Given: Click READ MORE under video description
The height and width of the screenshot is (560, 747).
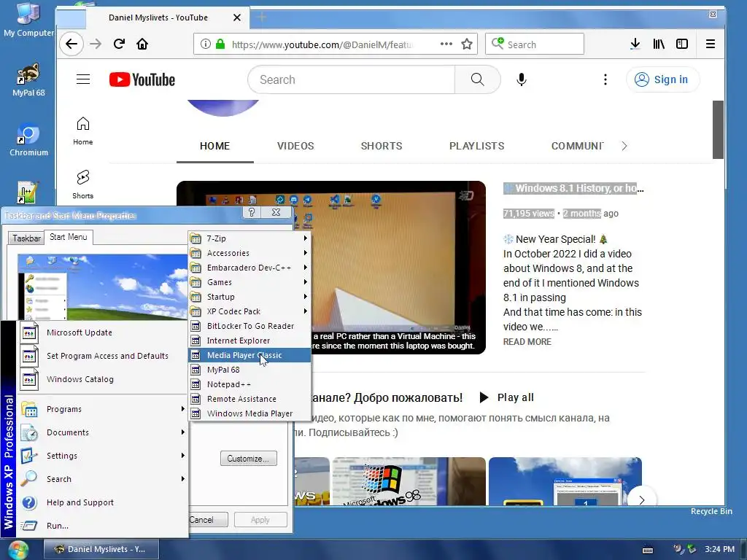Looking at the screenshot, I should 527,342.
